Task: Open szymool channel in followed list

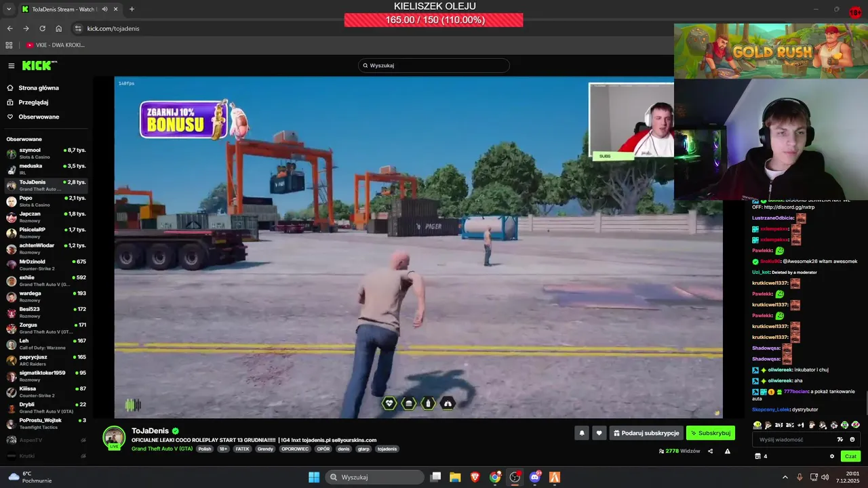Action: tap(46, 153)
